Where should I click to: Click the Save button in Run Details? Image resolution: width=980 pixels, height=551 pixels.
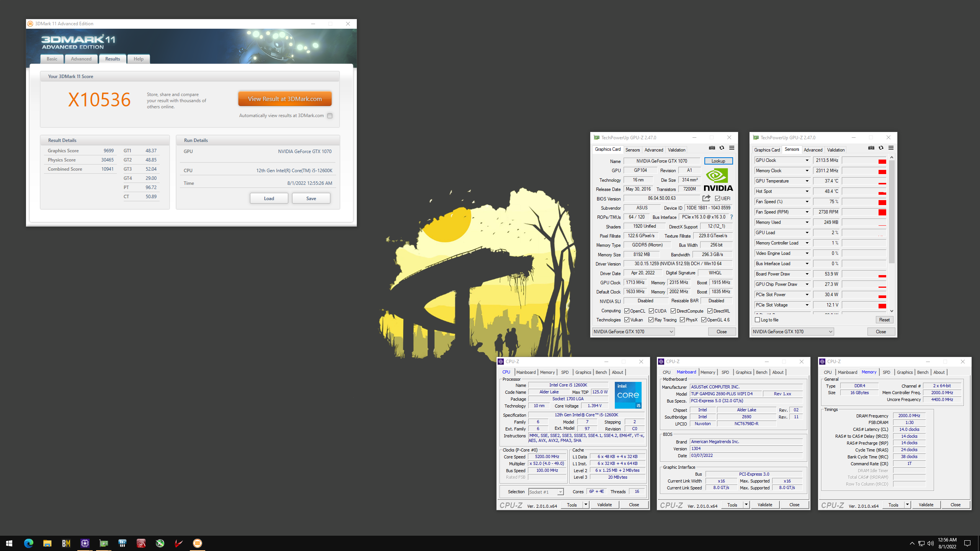[311, 198]
